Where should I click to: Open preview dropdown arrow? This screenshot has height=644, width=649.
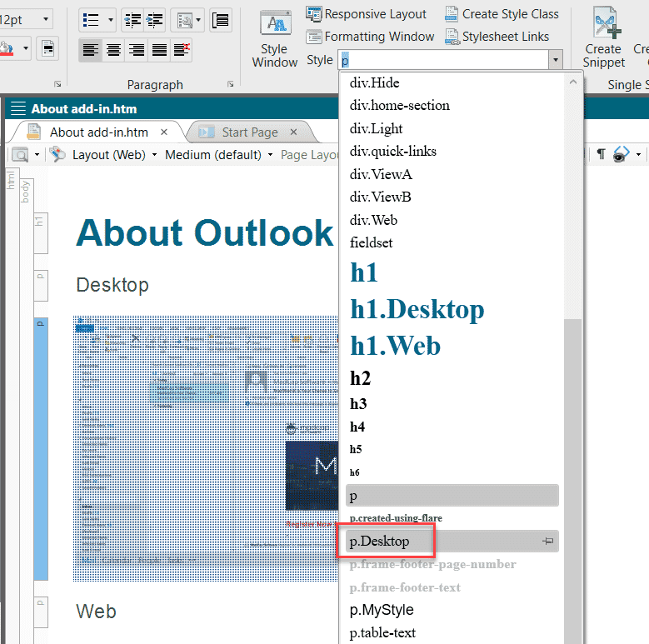click(x=37, y=155)
